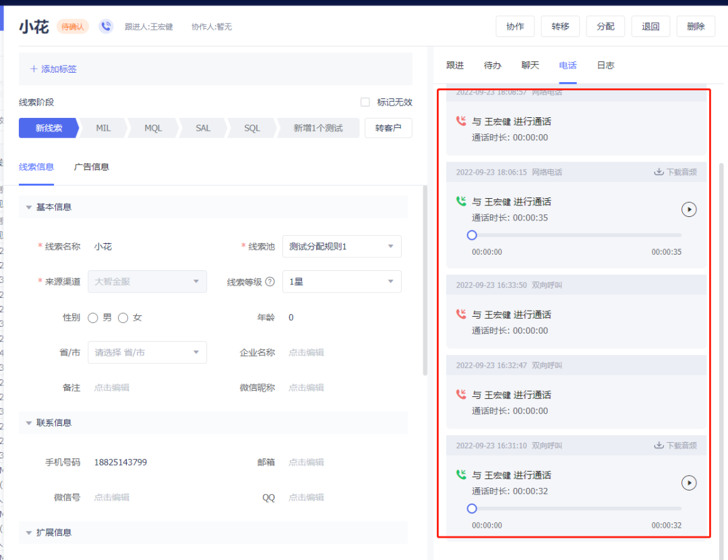728x560 pixels.
Task: Click the 企业名称 field to edit
Action: point(306,352)
